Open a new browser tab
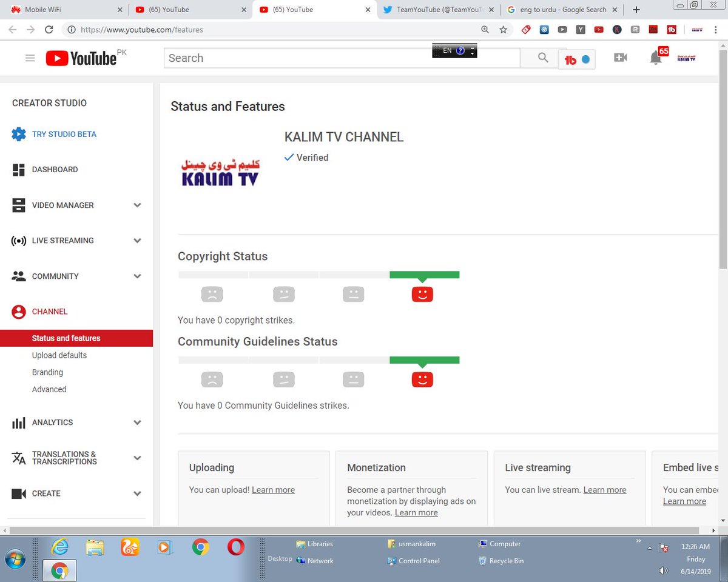Screen dimensions: 728x582 (636, 10)
